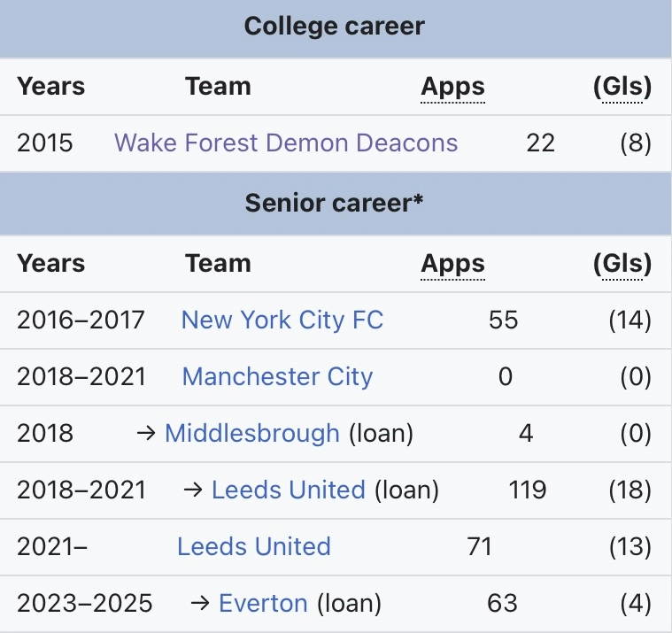Click the (Gls) abbreviation under Senior career
Viewport: 672px width, 633px height.
622,264
